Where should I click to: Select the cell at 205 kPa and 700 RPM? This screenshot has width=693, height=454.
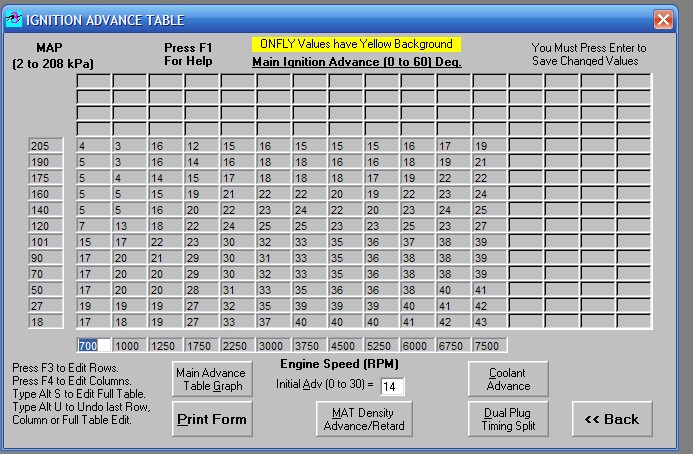pos(93,146)
